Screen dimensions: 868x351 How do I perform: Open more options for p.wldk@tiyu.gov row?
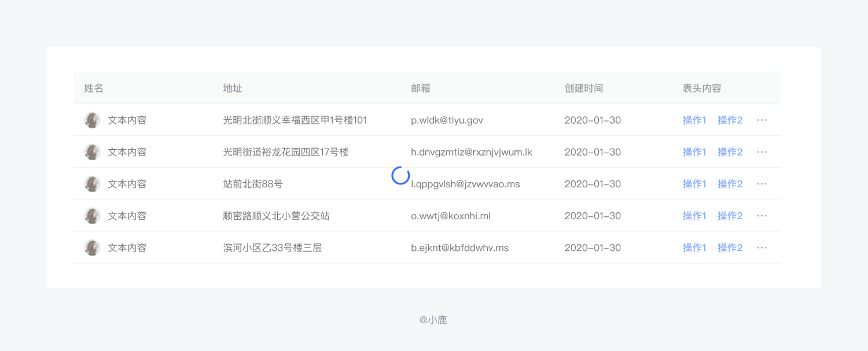click(x=762, y=120)
